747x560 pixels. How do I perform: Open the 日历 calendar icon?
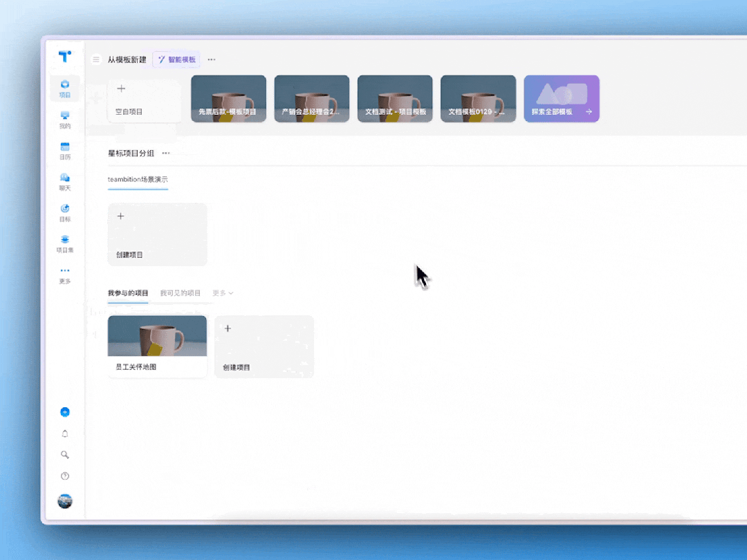pos(65,151)
